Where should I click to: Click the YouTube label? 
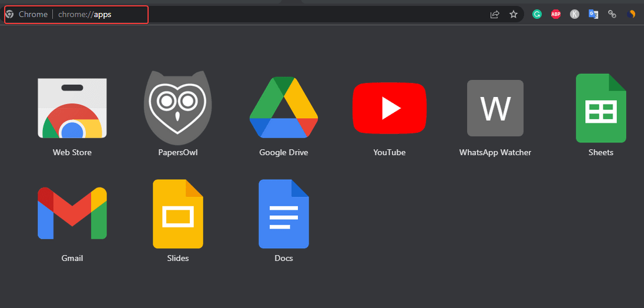(390, 152)
